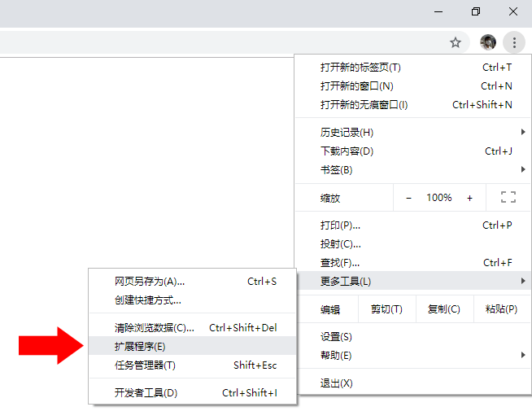The width and height of the screenshot is (532, 420).
Task: Click the 粘贴(P) button
Action: coord(501,309)
